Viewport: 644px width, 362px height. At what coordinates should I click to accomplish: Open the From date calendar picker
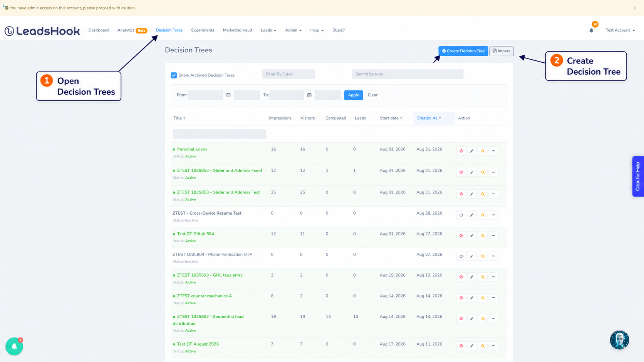(228, 95)
